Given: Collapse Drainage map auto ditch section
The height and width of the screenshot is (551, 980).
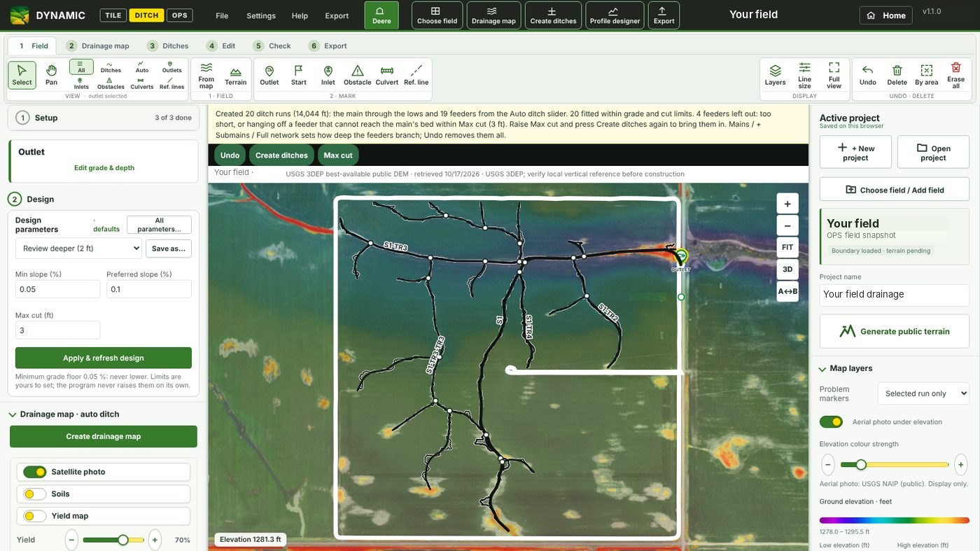Looking at the screenshot, I should tap(13, 414).
